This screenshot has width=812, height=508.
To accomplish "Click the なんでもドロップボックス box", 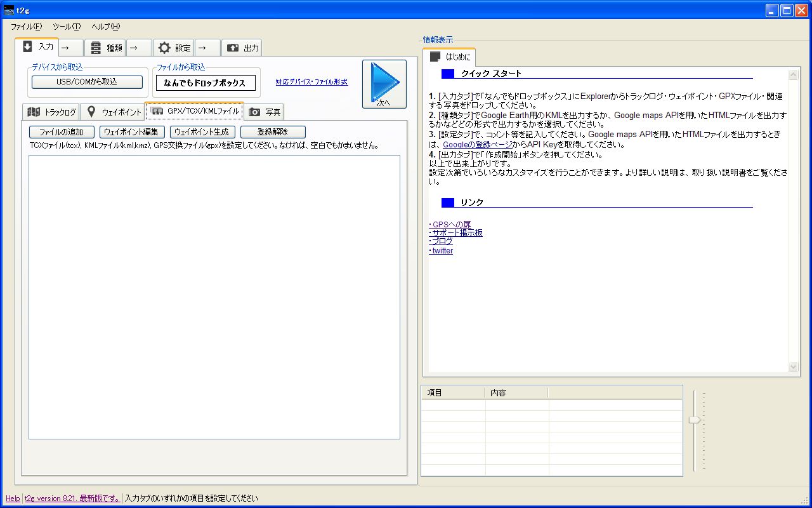I will pos(205,83).
